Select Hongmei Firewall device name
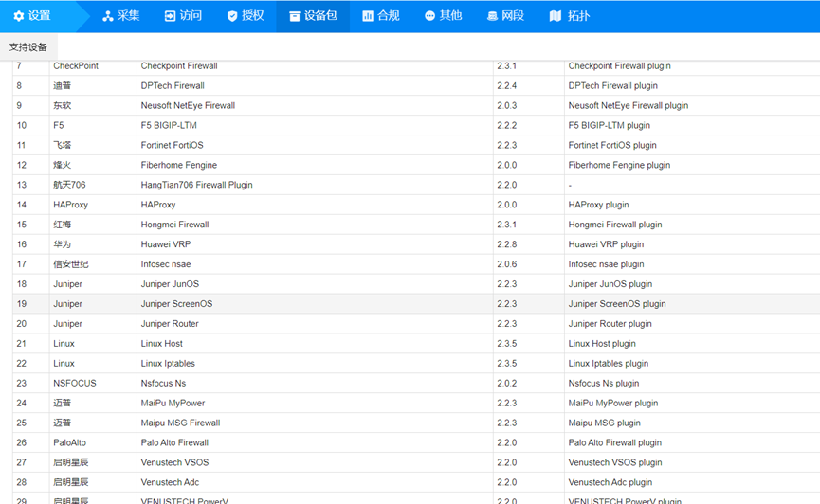820x504 pixels. point(174,225)
